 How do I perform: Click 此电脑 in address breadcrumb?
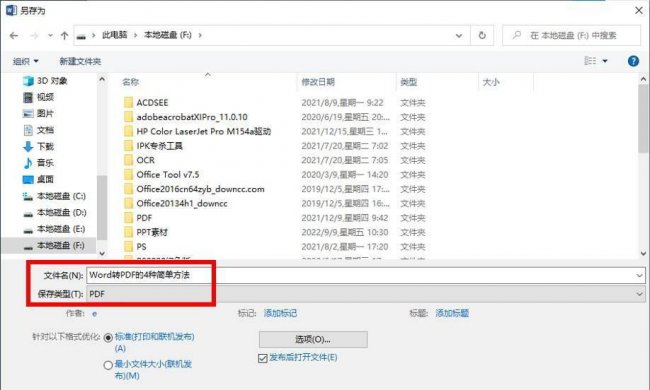[114, 35]
